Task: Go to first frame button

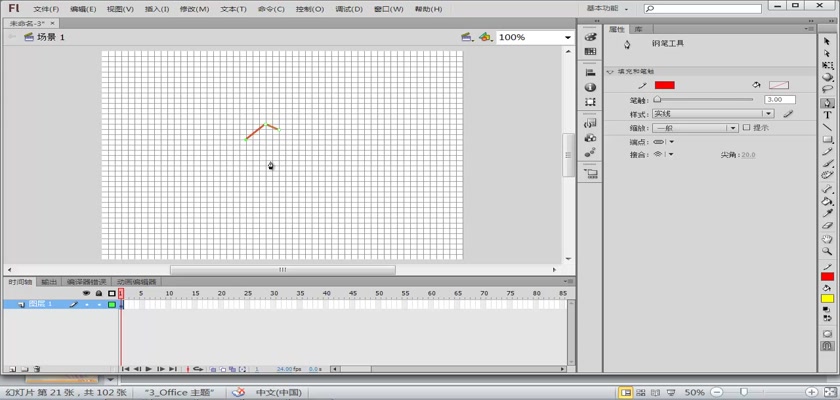Action: click(x=125, y=369)
